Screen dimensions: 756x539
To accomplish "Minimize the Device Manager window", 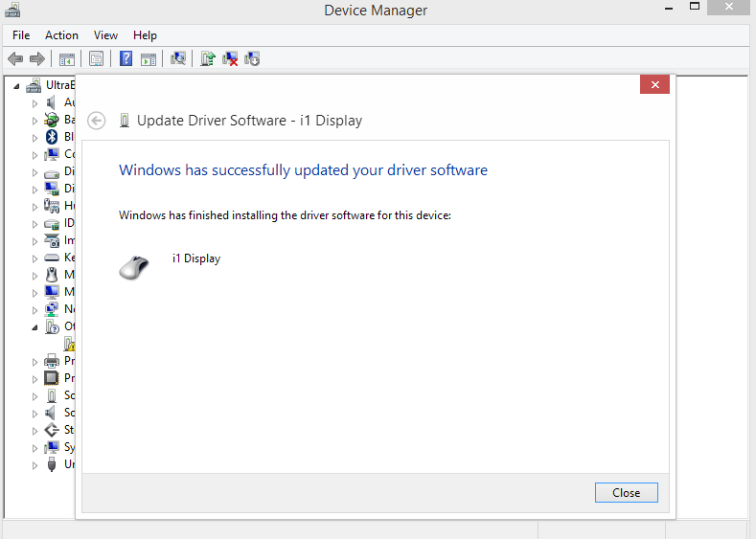I will tap(669, 8).
